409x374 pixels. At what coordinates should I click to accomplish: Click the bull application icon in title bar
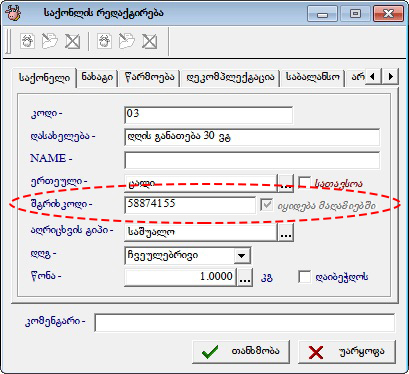point(14,13)
